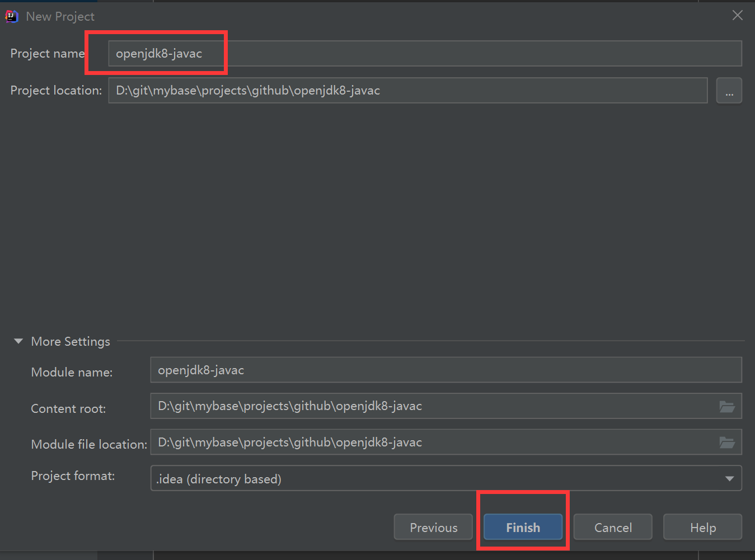This screenshot has width=755, height=560.
Task: Open the folder browser for Module file location
Action: point(727,442)
